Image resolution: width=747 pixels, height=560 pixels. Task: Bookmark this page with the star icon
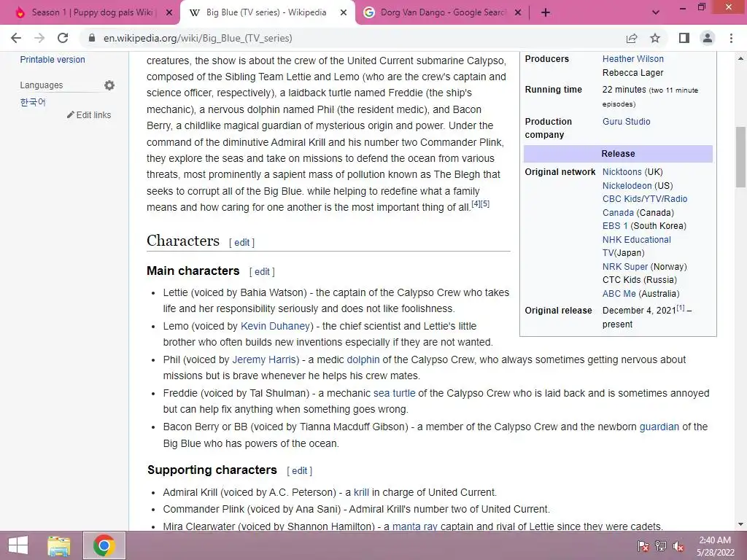pyautogui.click(x=655, y=38)
